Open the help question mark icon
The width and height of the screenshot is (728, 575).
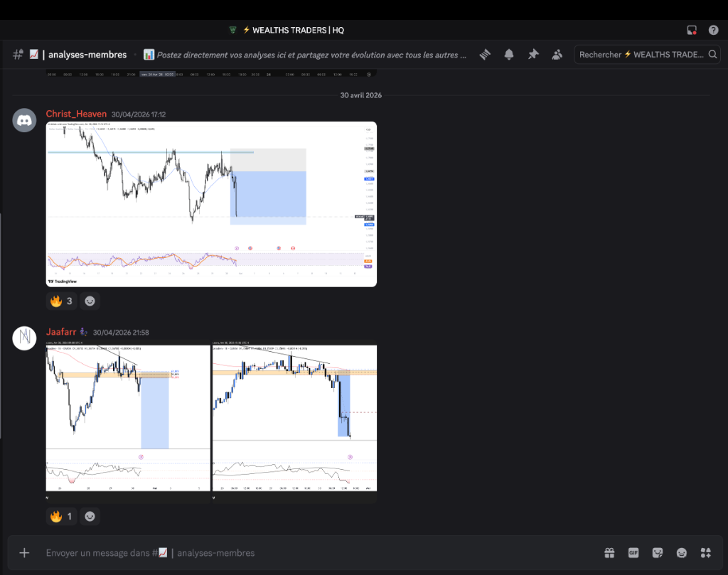click(714, 30)
